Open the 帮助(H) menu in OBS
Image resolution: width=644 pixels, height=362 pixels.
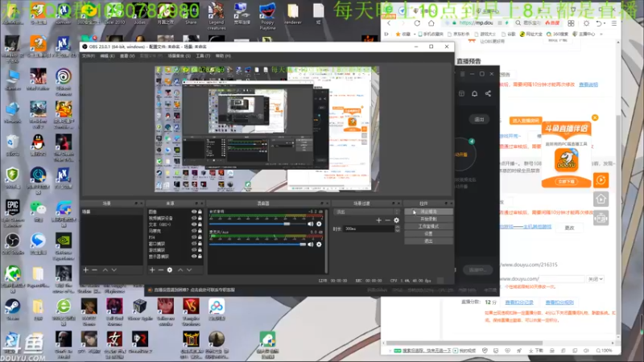tap(223, 56)
